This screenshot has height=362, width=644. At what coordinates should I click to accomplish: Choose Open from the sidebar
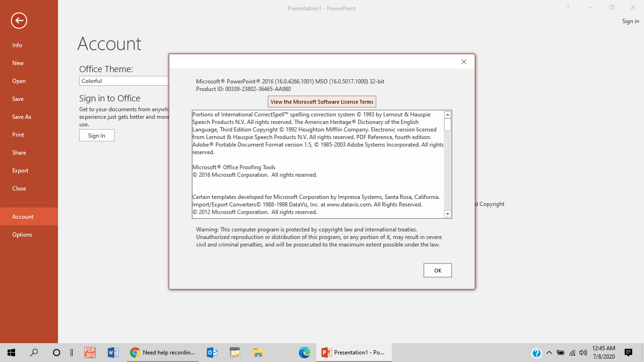(x=29, y=81)
